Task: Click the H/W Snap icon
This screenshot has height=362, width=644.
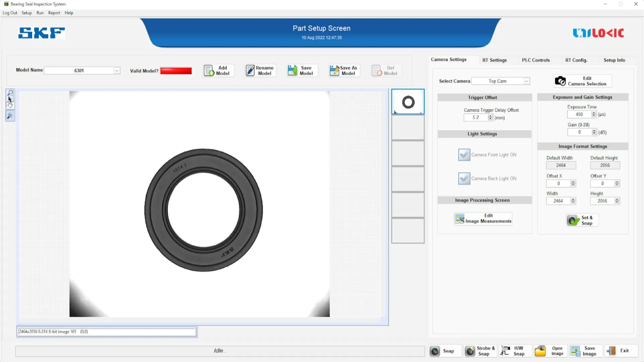Action: [x=505, y=351]
